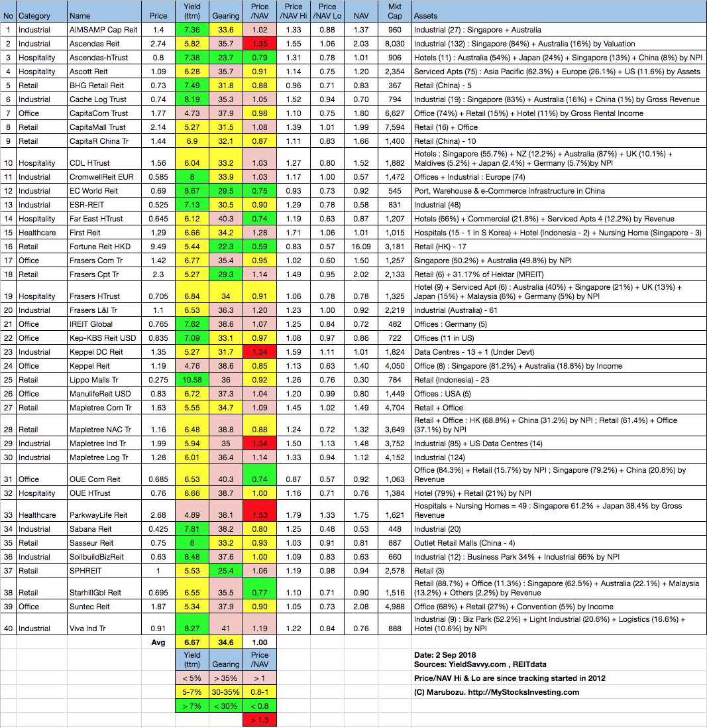Select the Frasers HTrust name cell
Image resolution: width=707 pixels, height=728 pixels.
(104, 292)
